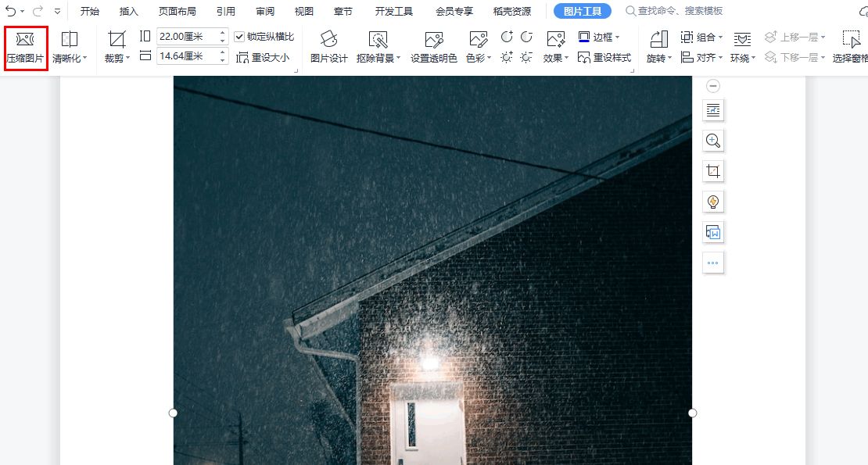Open the 章节 tab
This screenshot has width=868, height=465.
343,11
